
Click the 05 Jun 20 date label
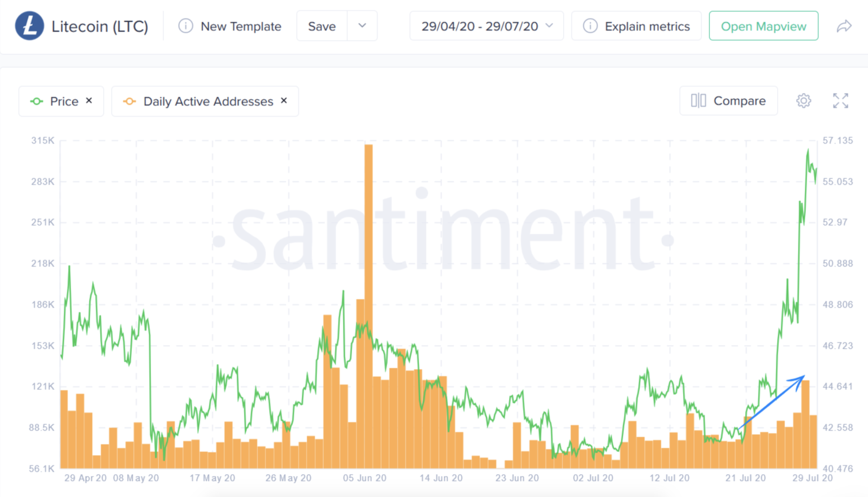tap(364, 478)
